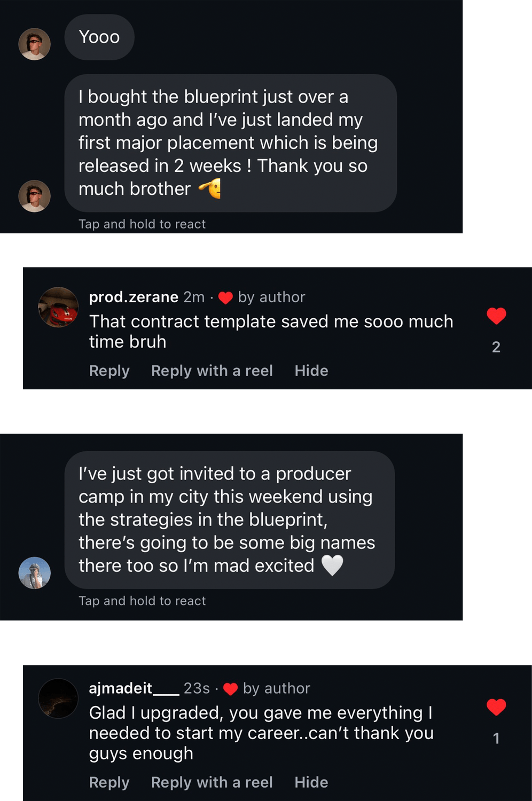Image resolution: width=532 pixels, height=801 pixels.
Task: Open the ajmadeit___ username link
Action: [134, 688]
